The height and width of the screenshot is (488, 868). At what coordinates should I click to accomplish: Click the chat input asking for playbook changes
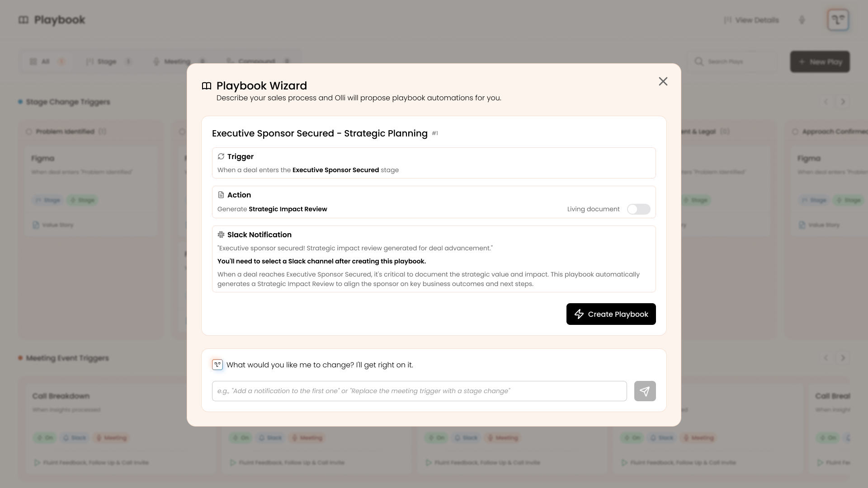coord(419,391)
